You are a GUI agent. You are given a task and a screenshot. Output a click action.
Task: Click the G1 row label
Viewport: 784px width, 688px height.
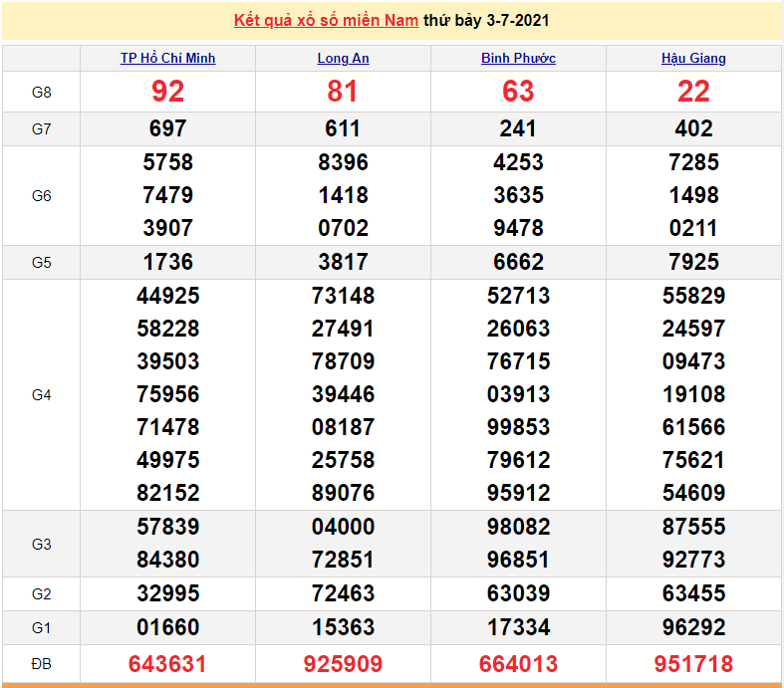click(x=42, y=628)
